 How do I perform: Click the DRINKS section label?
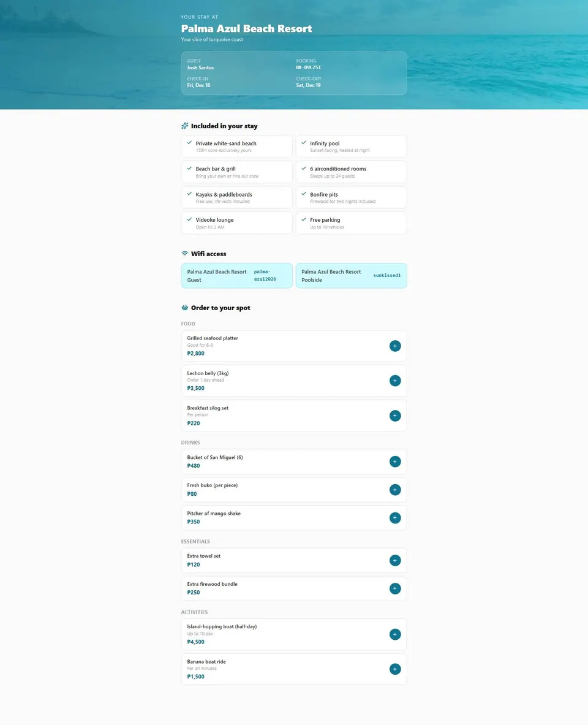pos(190,442)
